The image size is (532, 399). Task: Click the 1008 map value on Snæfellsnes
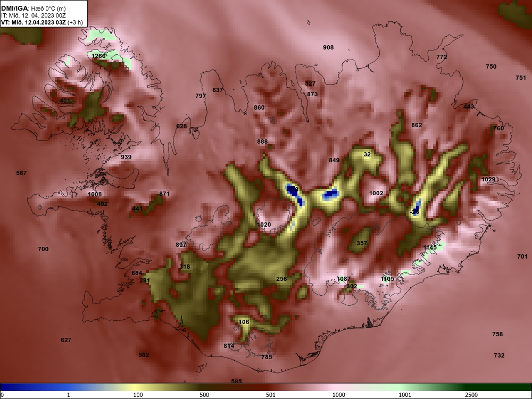[x=95, y=194]
